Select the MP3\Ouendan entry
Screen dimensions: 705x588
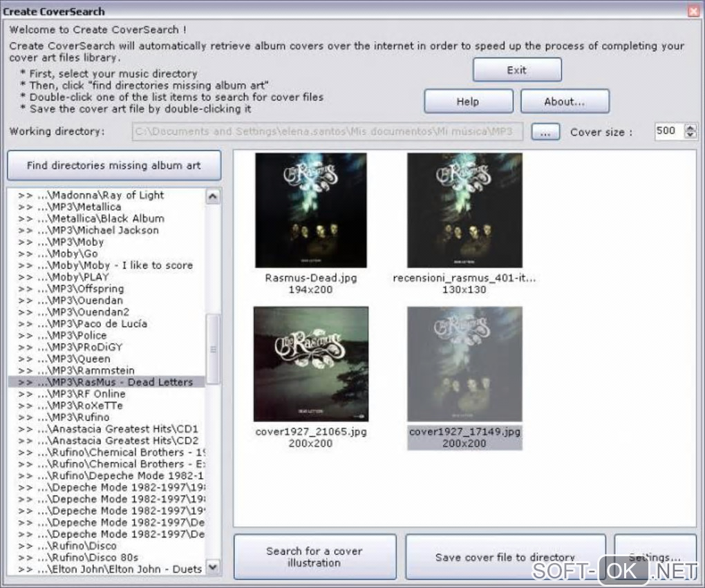106,301
